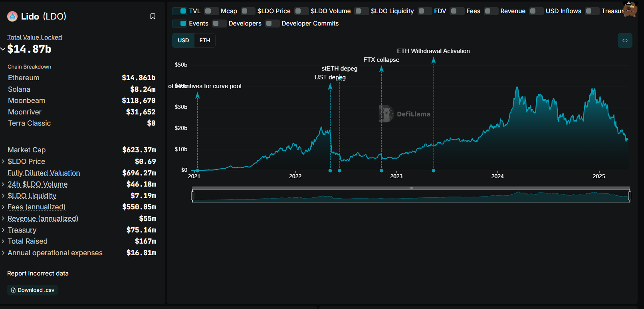Turn on the Fees series
The height and width of the screenshot is (309, 644).
click(457, 11)
